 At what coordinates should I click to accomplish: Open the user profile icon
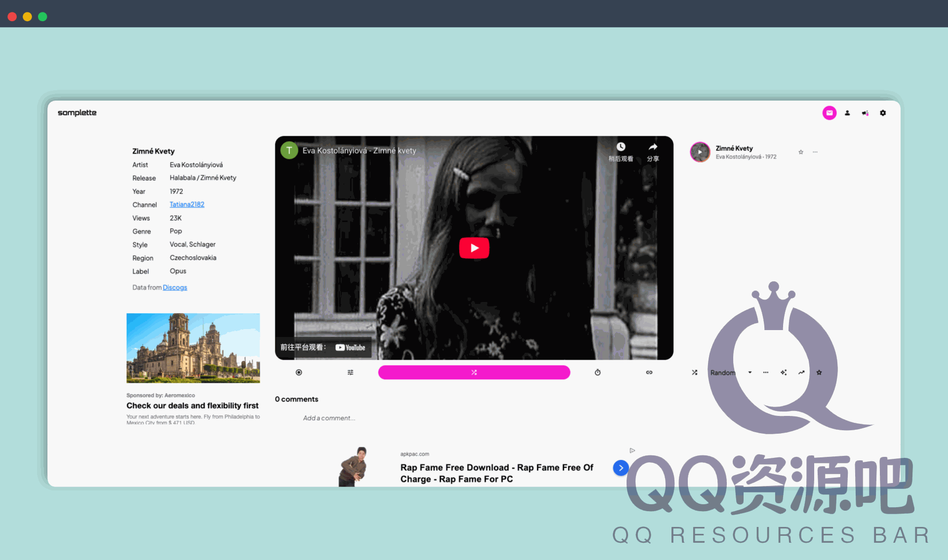pyautogui.click(x=847, y=113)
